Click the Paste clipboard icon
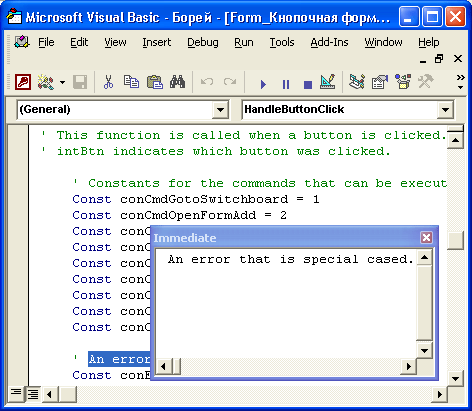The width and height of the screenshot is (472, 411). pos(155,82)
